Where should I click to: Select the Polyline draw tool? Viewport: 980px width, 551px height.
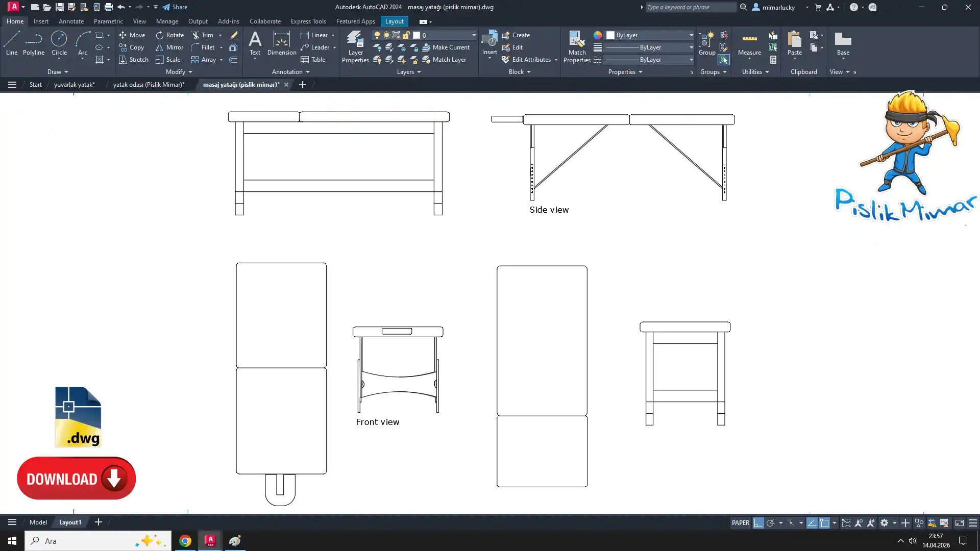click(x=33, y=42)
